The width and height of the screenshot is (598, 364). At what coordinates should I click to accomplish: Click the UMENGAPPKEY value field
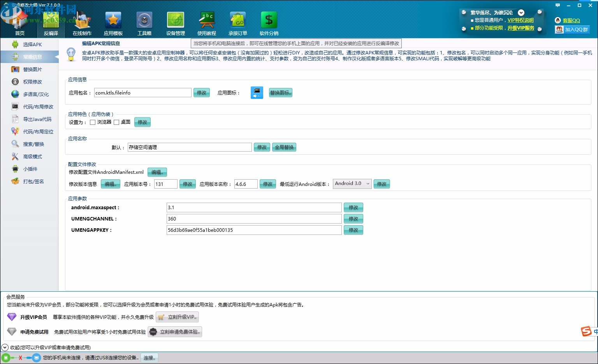tap(254, 230)
